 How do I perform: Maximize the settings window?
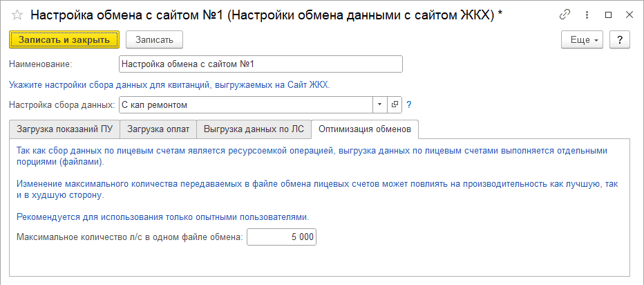(x=609, y=15)
